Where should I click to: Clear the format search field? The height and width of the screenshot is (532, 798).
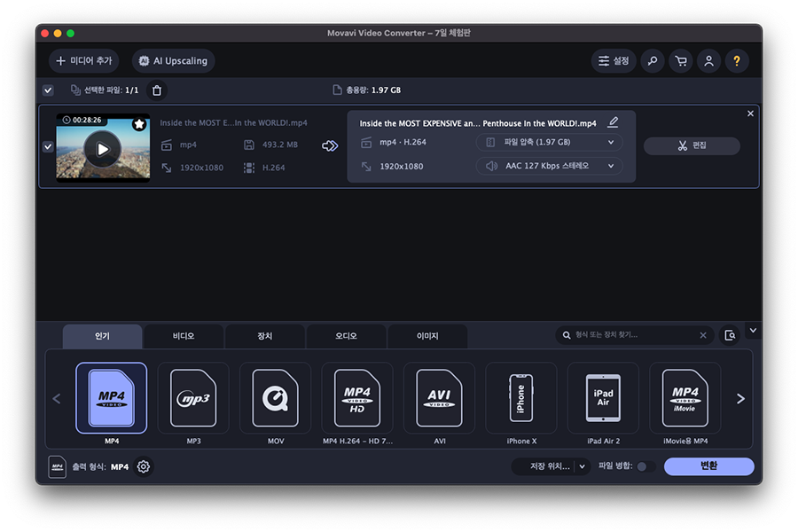pyautogui.click(x=703, y=335)
